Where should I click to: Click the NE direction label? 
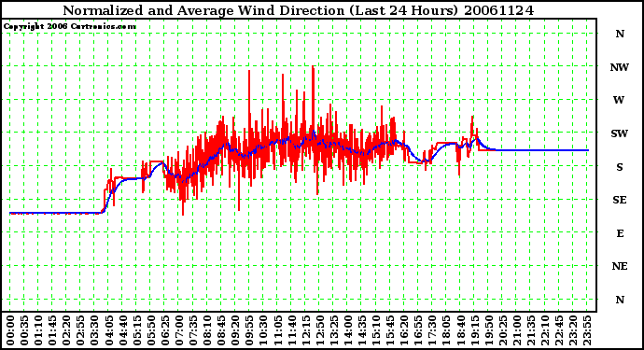[620, 266]
